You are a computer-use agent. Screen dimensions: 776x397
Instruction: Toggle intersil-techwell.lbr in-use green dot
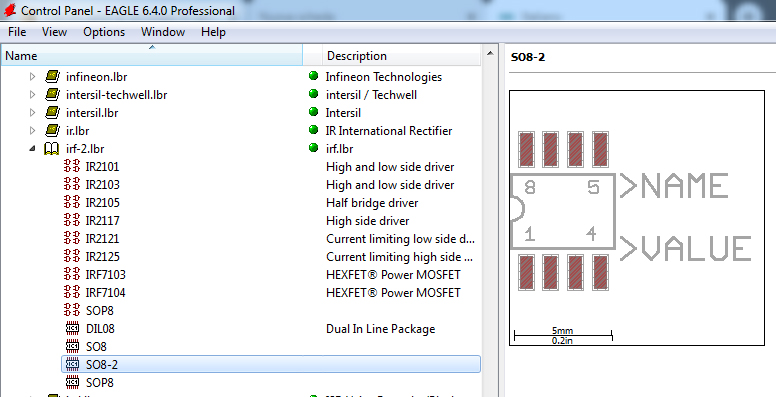pyautogui.click(x=313, y=94)
